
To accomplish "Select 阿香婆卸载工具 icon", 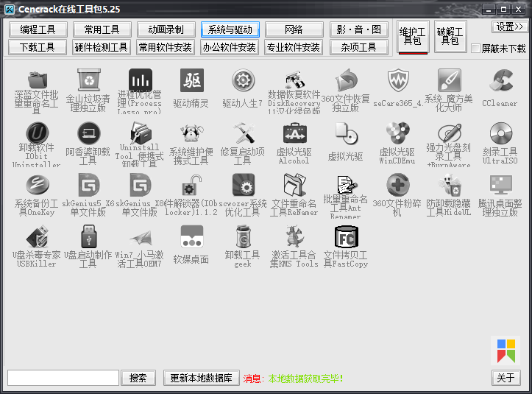I will pyautogui.click(x=89, y=133).
